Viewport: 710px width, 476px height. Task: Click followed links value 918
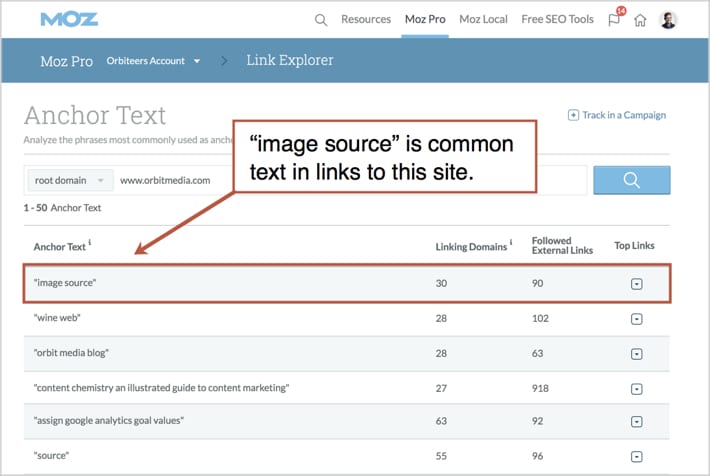point(540,388)
